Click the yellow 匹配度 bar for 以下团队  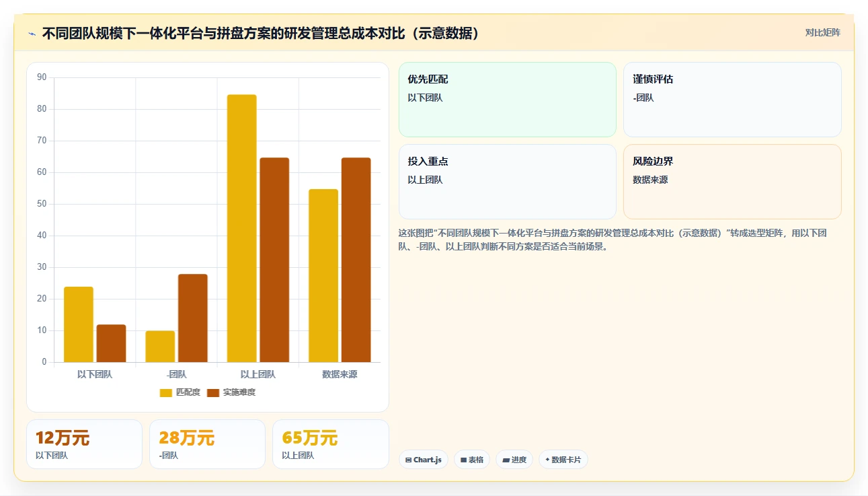79,324
